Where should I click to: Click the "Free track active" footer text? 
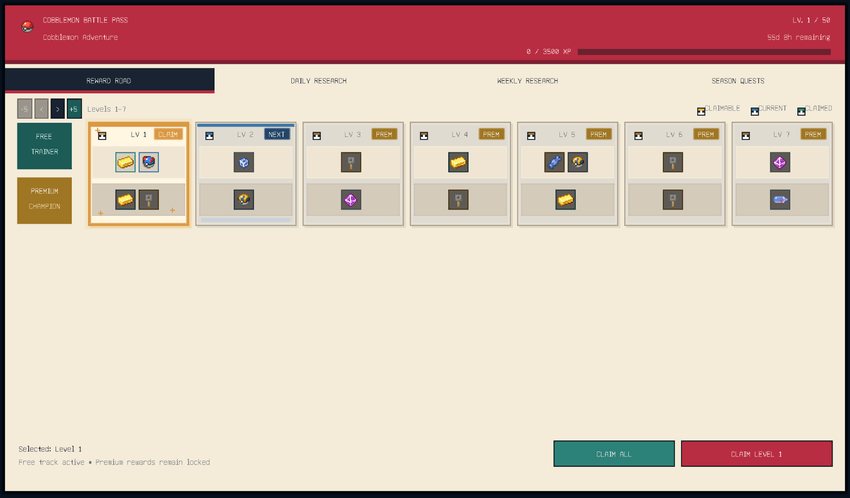(x=51, y=462)
